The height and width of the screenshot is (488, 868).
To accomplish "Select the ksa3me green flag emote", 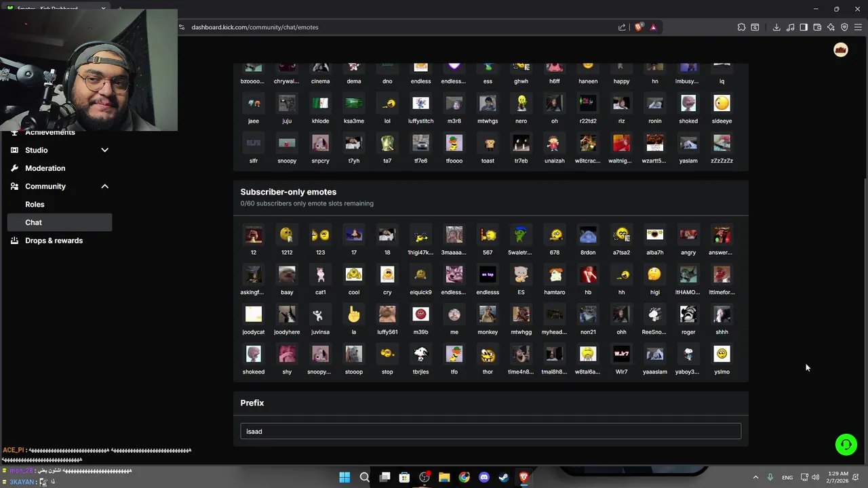I will point(353,104).
